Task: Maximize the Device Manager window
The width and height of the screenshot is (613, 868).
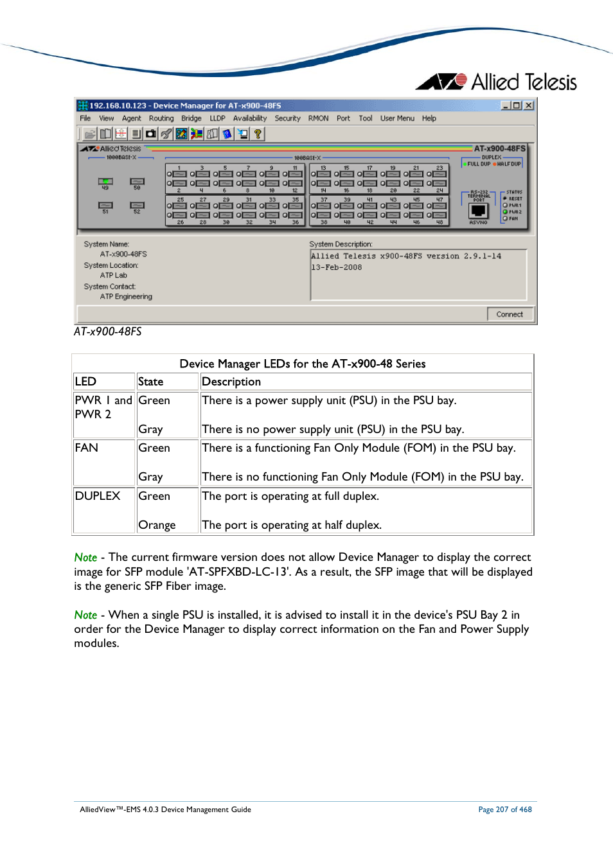Action: 516,105
